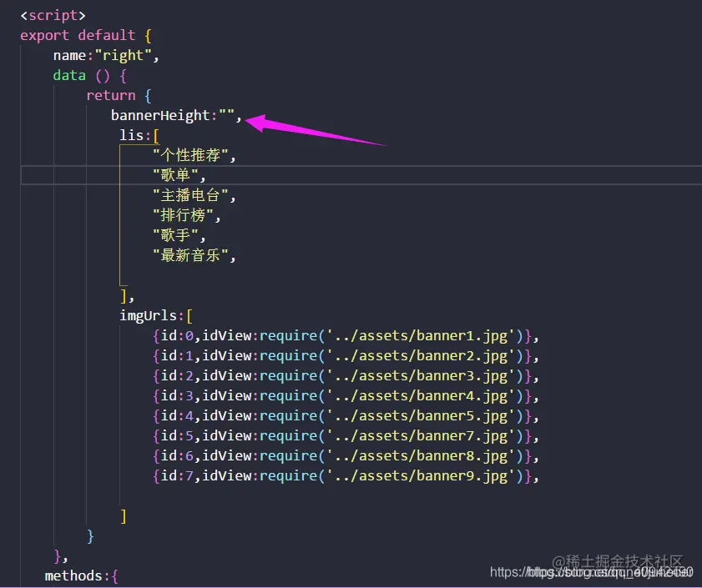Click the 'lis:[' array declaration
The height and width of the screenshot is (588, 702).
pyautogui.click(x=139, y=135)
